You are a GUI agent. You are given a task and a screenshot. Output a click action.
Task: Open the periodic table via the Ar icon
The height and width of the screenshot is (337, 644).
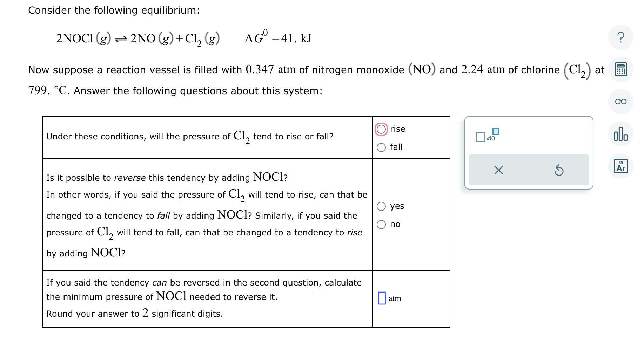tap(621, 166)
